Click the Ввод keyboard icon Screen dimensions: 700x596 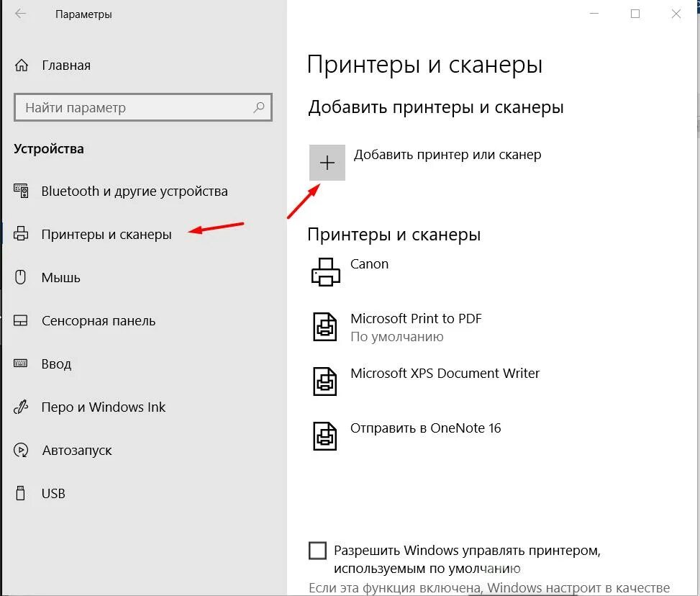(21, 364)
